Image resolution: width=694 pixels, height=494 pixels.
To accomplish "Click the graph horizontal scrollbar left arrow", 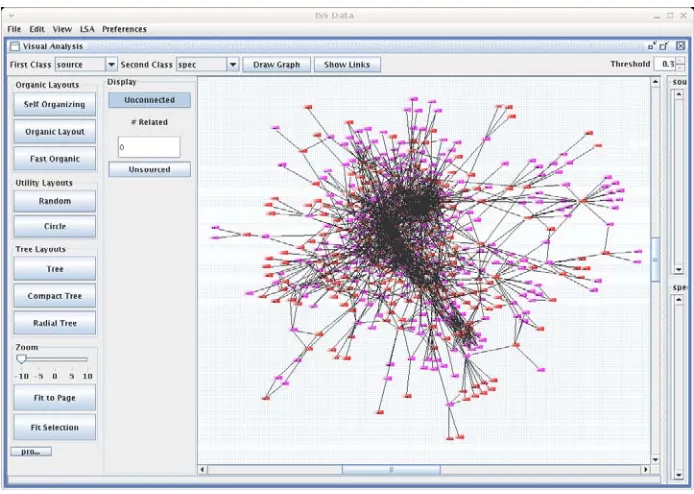I will click(203, 469).
